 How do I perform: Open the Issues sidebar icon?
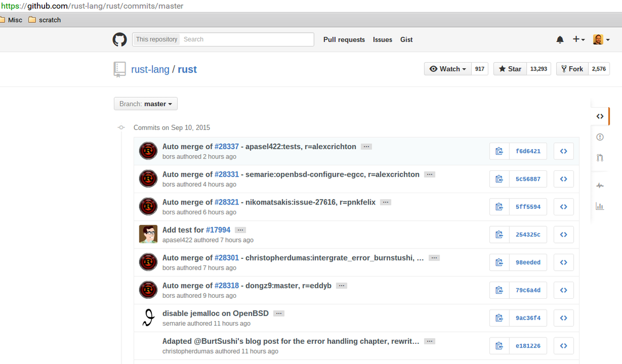pyautogui.click(x=600, y=137)
